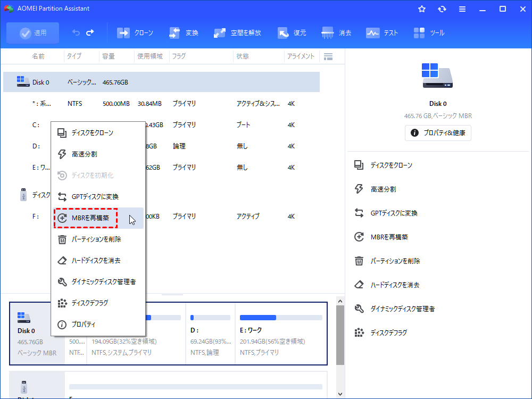Click the 使用領域 column header
This screenshot has width=532, height=399.
tap(149, 56)
